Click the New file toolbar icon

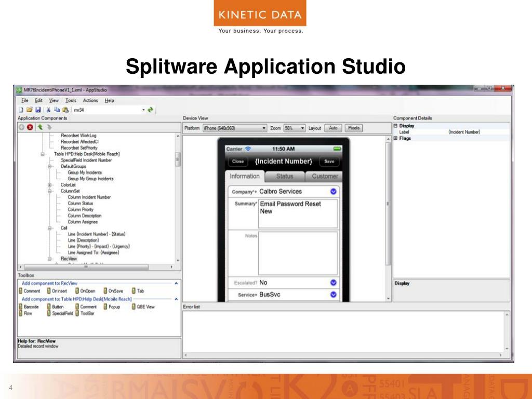click(21, 110)
